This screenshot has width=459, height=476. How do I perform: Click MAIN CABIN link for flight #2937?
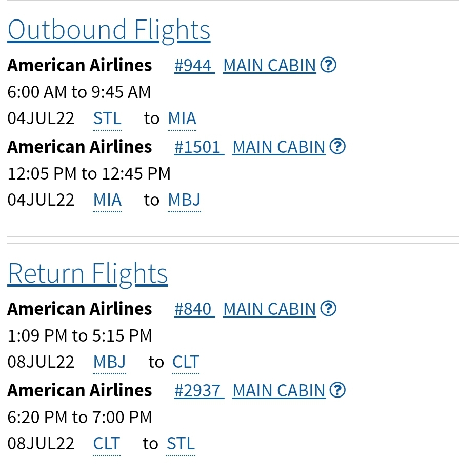[x=279, y=391]
